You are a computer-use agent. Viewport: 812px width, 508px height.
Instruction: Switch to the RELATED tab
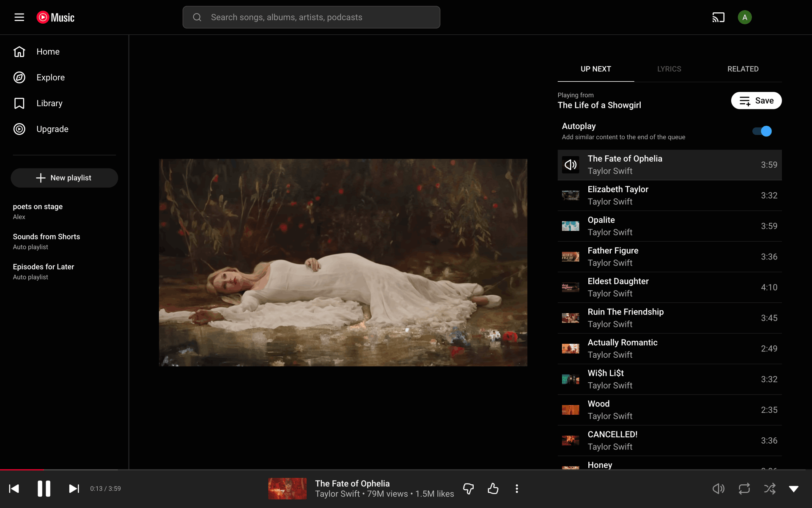tap(743, 69)
